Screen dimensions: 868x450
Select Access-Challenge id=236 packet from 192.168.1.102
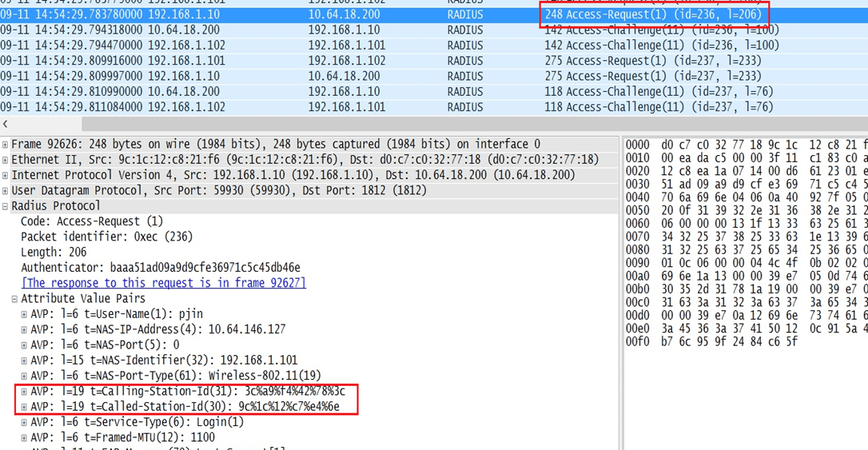coord(434,46)
